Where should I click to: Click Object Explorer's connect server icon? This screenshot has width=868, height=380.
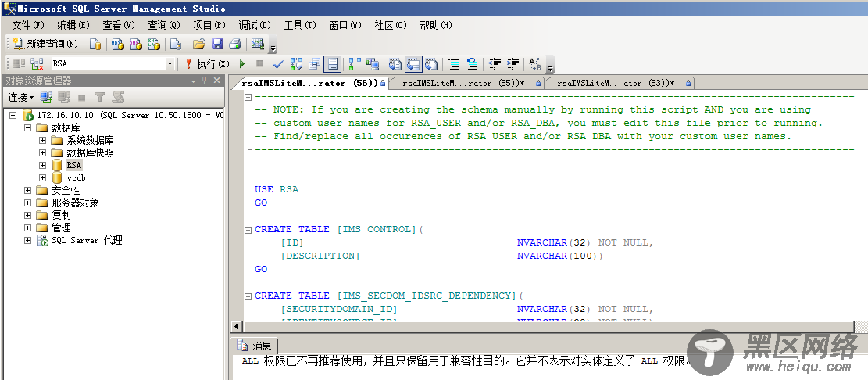(x=47, y=98)
